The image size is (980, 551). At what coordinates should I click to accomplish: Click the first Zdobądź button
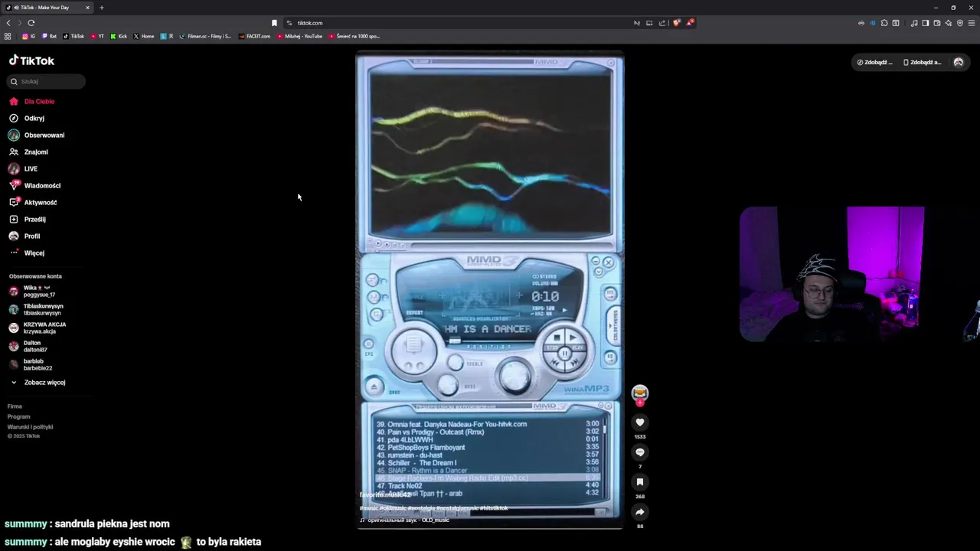875,62
